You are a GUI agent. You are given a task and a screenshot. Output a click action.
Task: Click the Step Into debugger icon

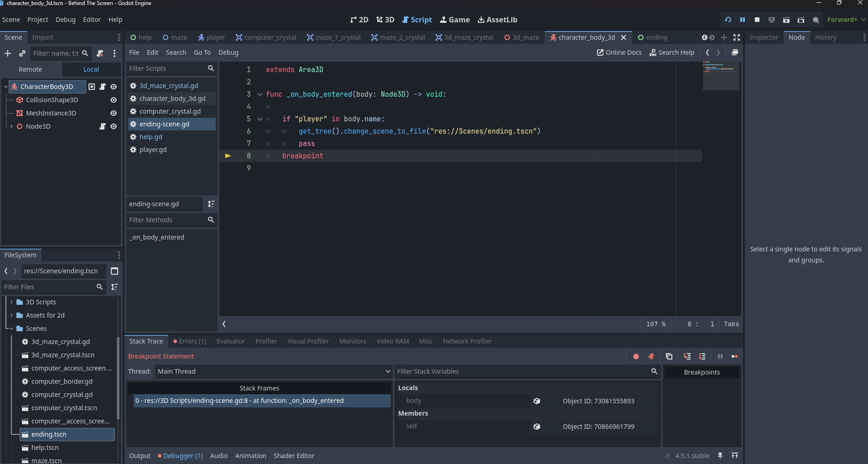[x=687, y=356]
